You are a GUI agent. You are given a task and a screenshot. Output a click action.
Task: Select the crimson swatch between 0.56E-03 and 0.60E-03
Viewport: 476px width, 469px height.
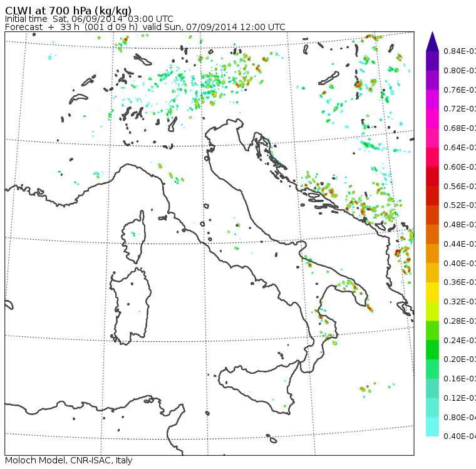tap(432, 177)
